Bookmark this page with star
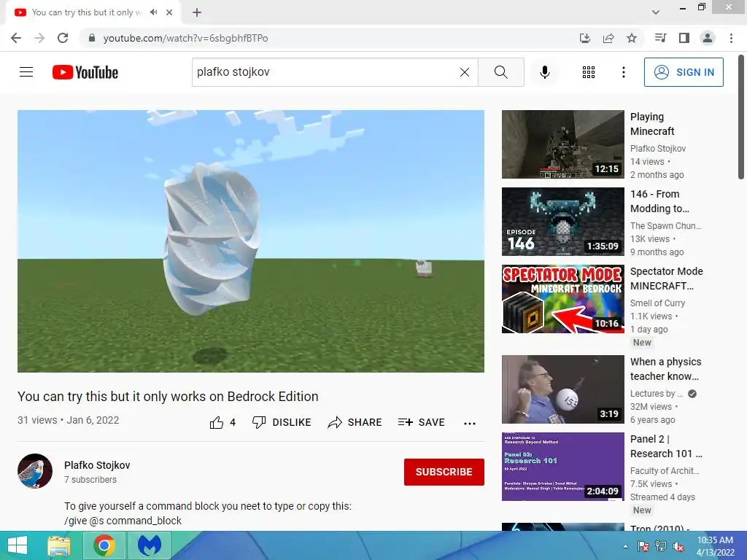747x560 pixels. (x=632, y=38)
